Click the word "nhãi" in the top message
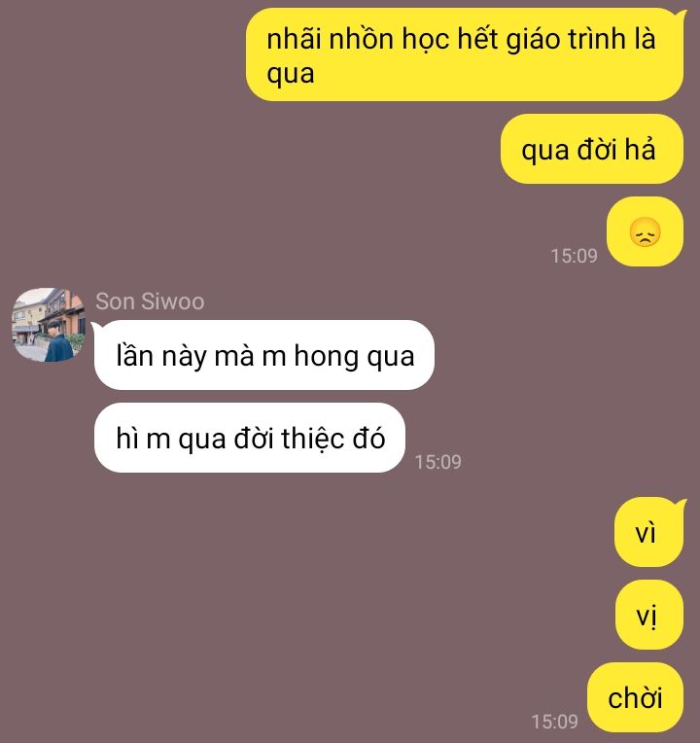 (x=294, y=38)
